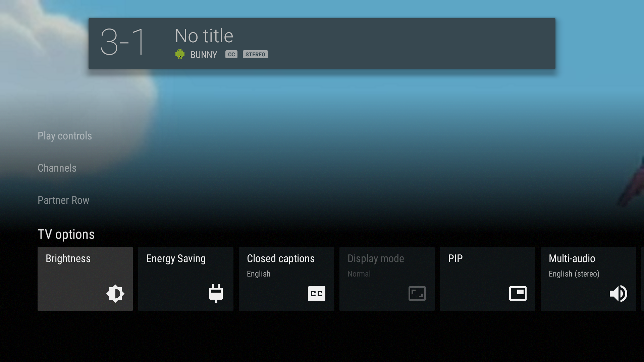Viewport: 644px width, 362px height.
Task: Open Play controls menu
Action: 65,136
